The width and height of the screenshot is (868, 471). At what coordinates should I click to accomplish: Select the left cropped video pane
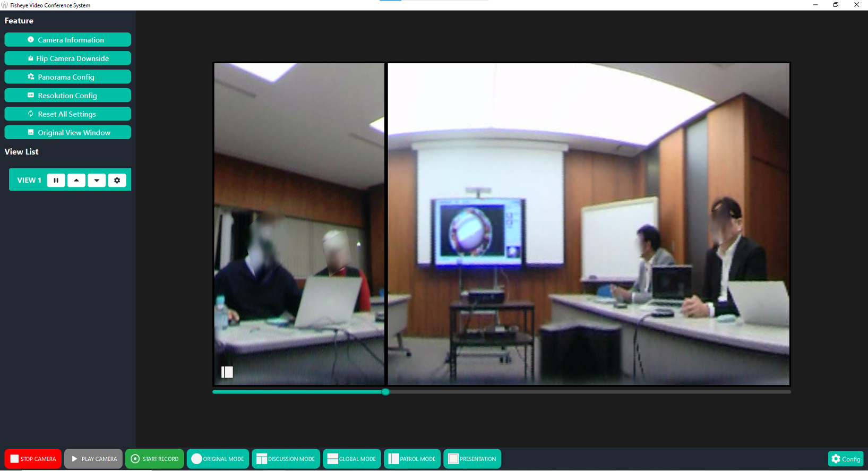pos(299,224)
